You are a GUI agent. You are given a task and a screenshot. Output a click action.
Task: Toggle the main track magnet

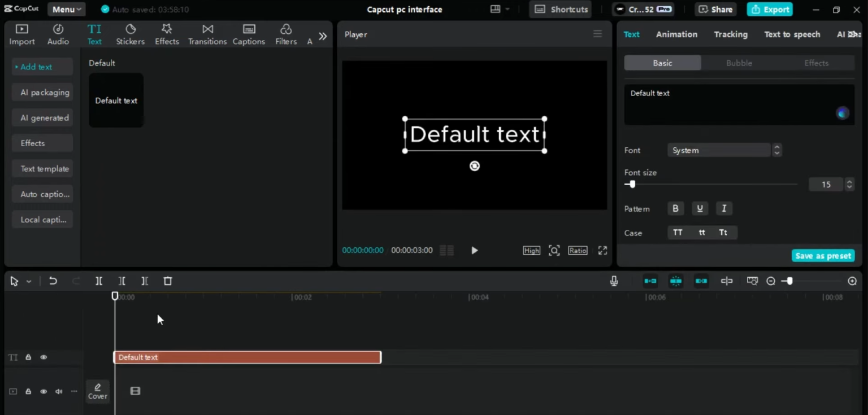coord(650,281)
